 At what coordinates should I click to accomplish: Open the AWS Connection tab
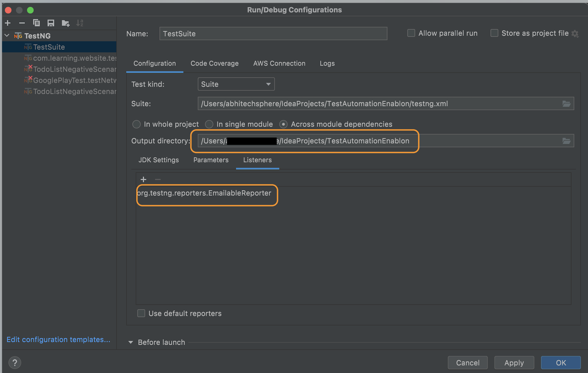coord(279,63)
